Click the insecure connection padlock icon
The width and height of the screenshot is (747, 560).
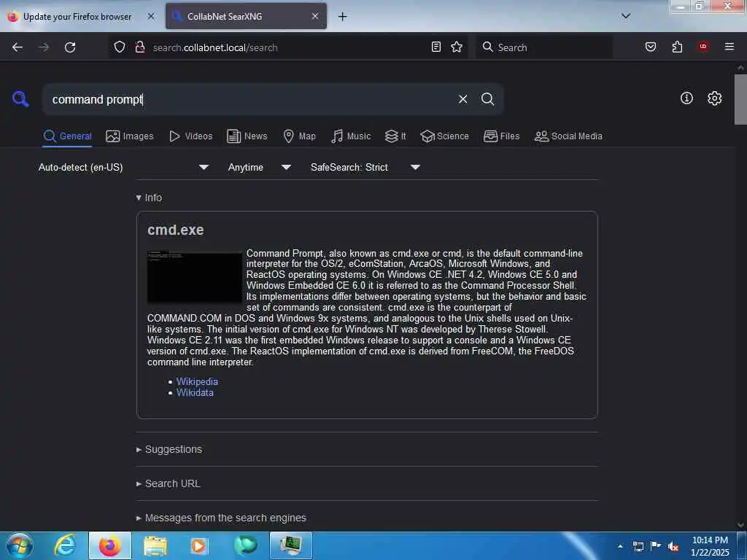point(139,47)
